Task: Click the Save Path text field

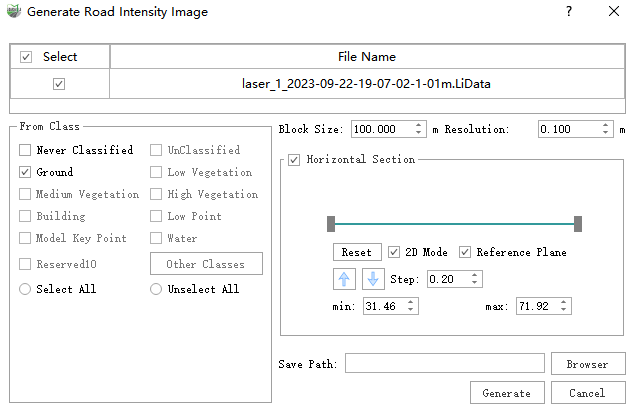Action: tap(444, 363)
